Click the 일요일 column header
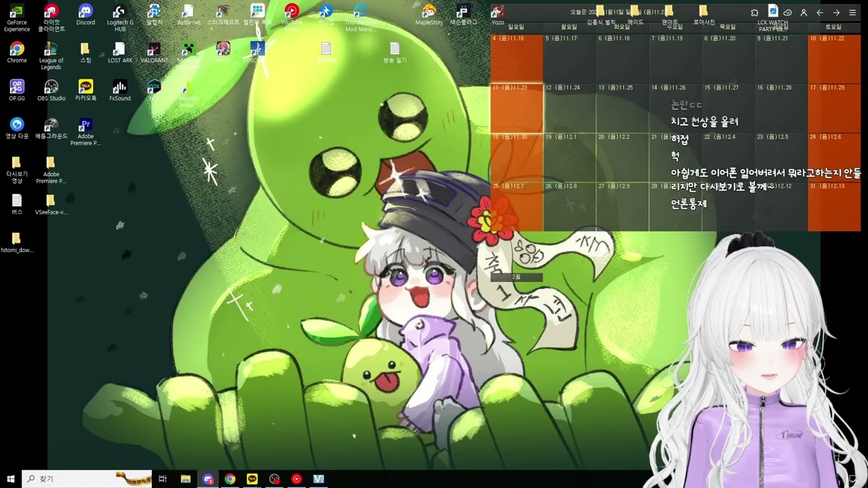Screen dimensions: 868x488 pyautogui.click(x=516, y=27)
